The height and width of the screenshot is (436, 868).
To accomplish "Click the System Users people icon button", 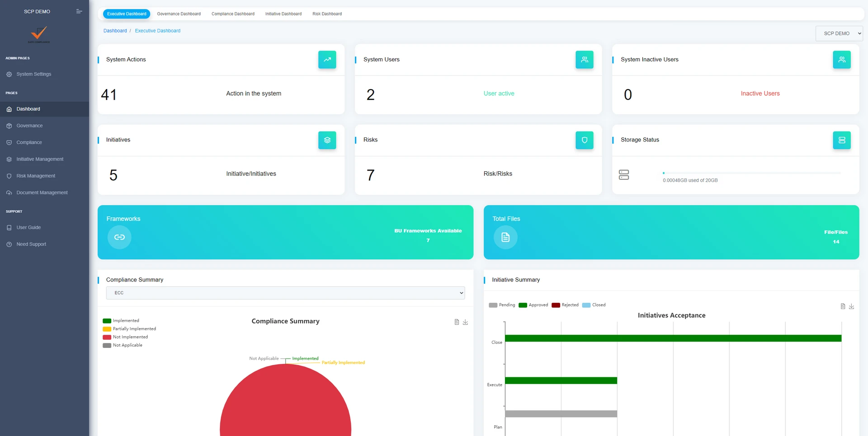I will point(584,60).
